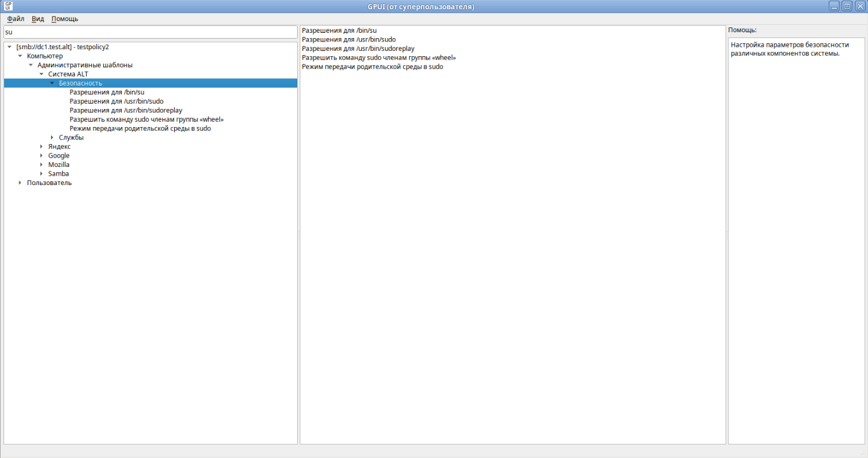Click the search field containing 'su'
This screenshot has width=868, height=458.
coord(151,32)
